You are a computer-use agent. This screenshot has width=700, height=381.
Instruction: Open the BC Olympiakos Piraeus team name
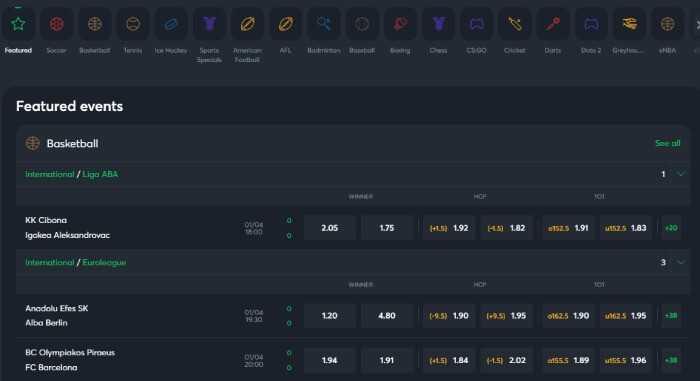[x=70, y=352]
